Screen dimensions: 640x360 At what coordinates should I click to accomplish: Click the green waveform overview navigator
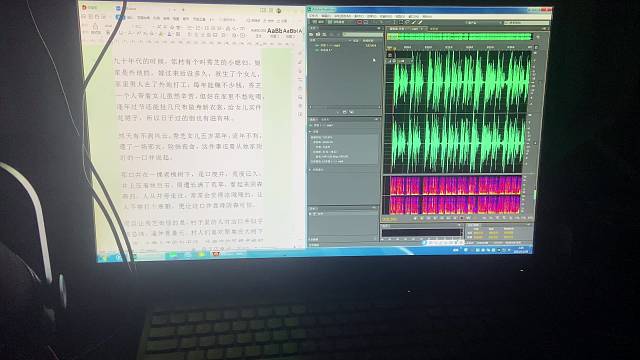(460, 36)
